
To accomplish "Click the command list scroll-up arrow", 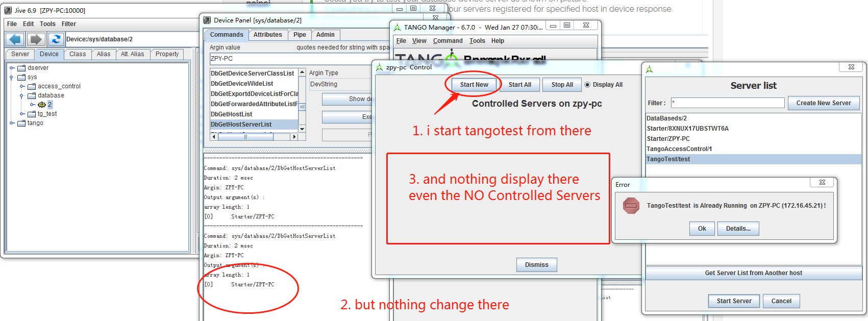I will tap(302, 72).
